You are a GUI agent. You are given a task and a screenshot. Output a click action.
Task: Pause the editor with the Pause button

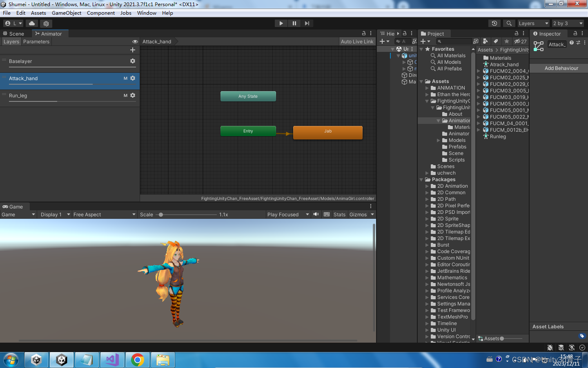(x=294, y=23)
